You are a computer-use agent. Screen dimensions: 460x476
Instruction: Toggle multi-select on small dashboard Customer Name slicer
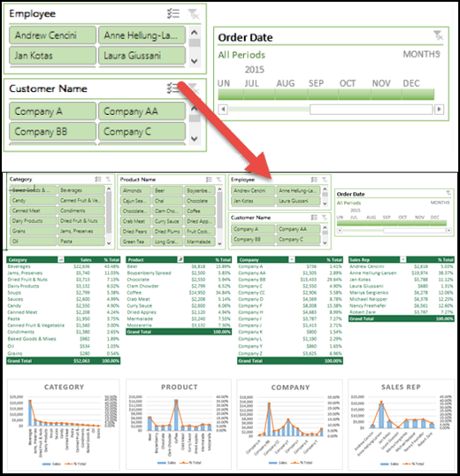[314, 218]
